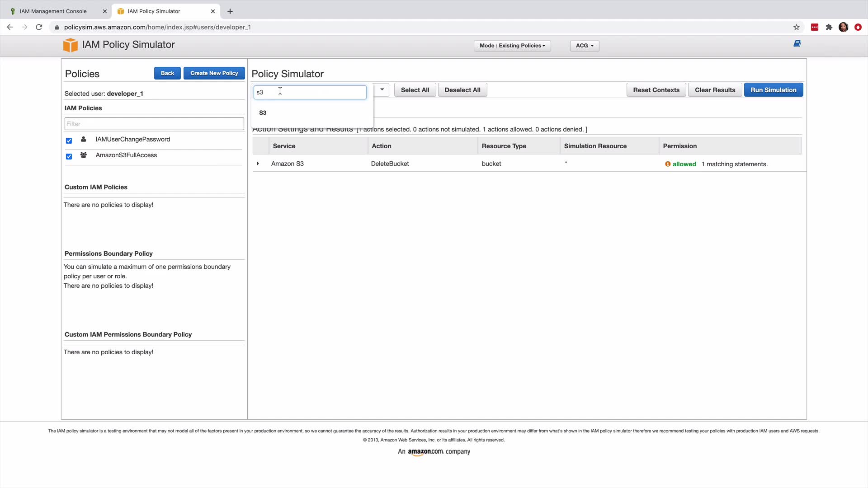The image size is (868, 488).
Task: Click the user icon beside IAMUserChangePassword
Action: [x=84, y=140]
